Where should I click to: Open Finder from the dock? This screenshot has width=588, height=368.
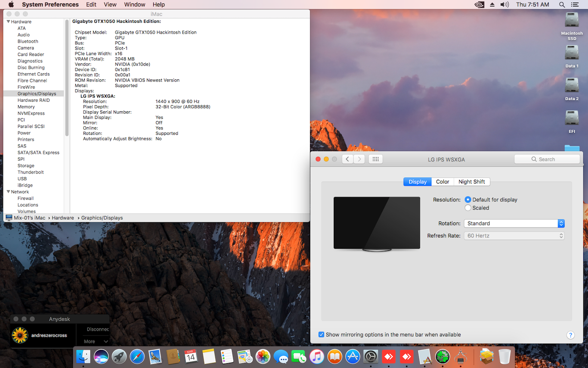pos(83,356)
